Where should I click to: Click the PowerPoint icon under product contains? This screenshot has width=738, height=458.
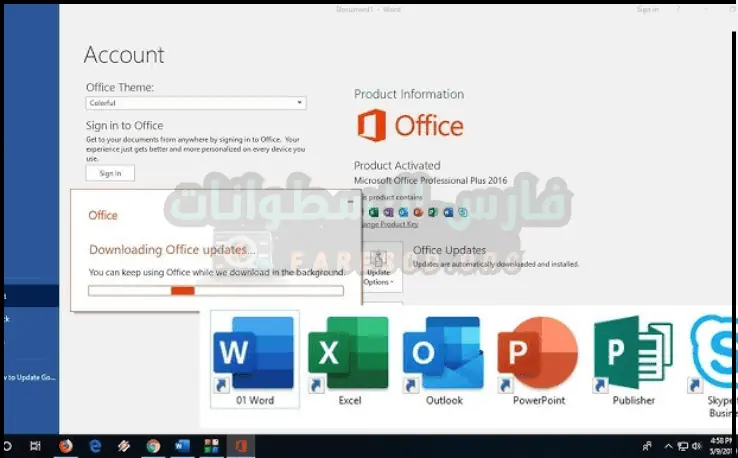pos(418,212)
